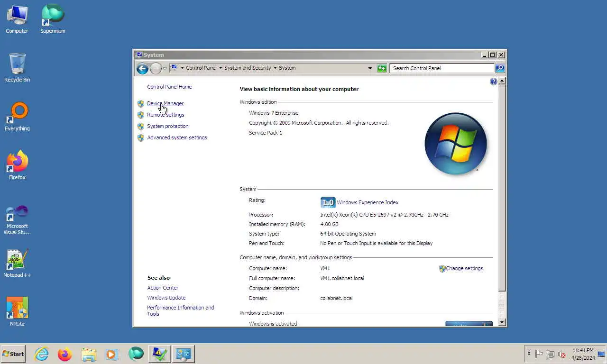Open the Supermium desktop shortcut
Image resolution: width=607 pixels, height=364 pixels.
(53, 19)
